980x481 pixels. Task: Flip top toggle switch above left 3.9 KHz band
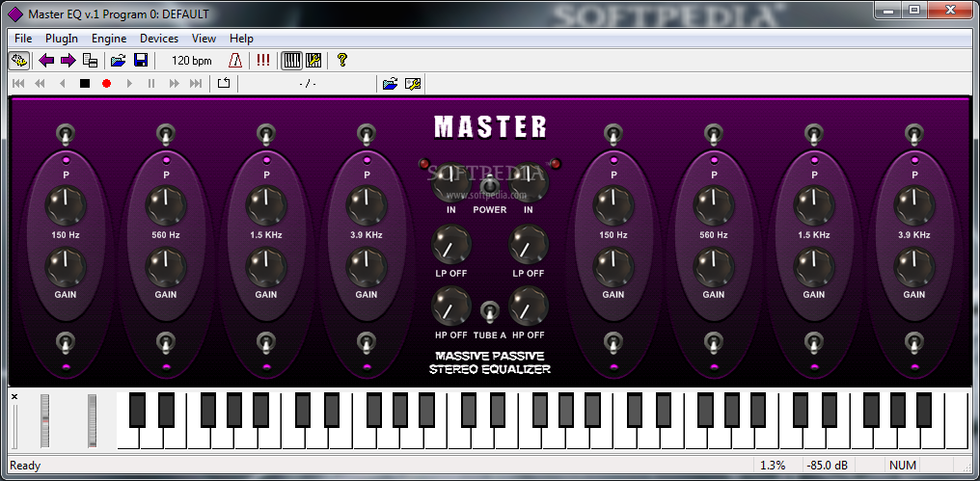click(x=367, y=134)
